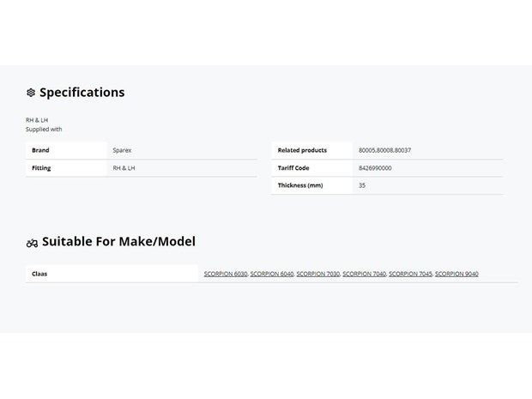The height and width of the screenshot is (399, 532).
Task: Click the Claas make label
Action: point(39,274)
